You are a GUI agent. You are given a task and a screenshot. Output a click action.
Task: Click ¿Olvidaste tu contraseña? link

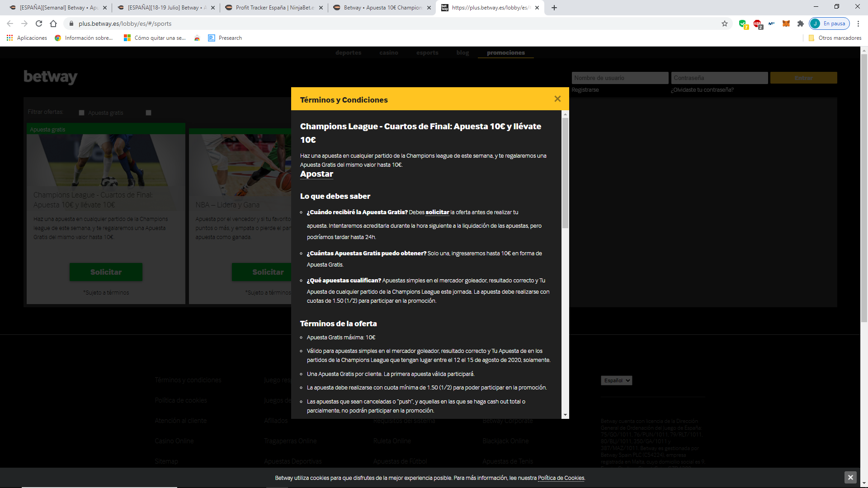pyautogui.click(x=702, y=90)
